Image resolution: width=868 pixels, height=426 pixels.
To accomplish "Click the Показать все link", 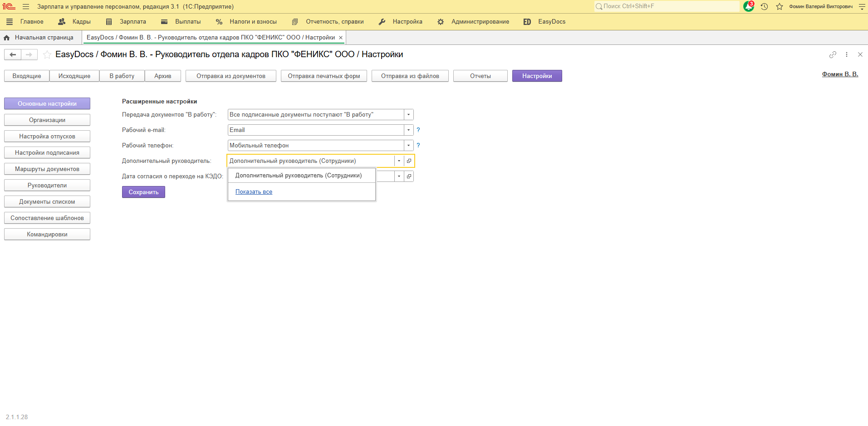I will click(x=254, y=192).
